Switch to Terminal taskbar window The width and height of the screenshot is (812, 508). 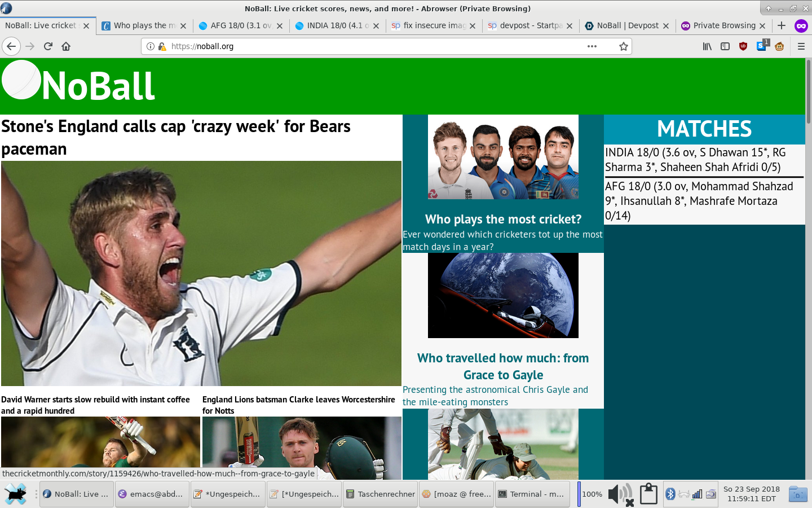[x=533, y=494]
